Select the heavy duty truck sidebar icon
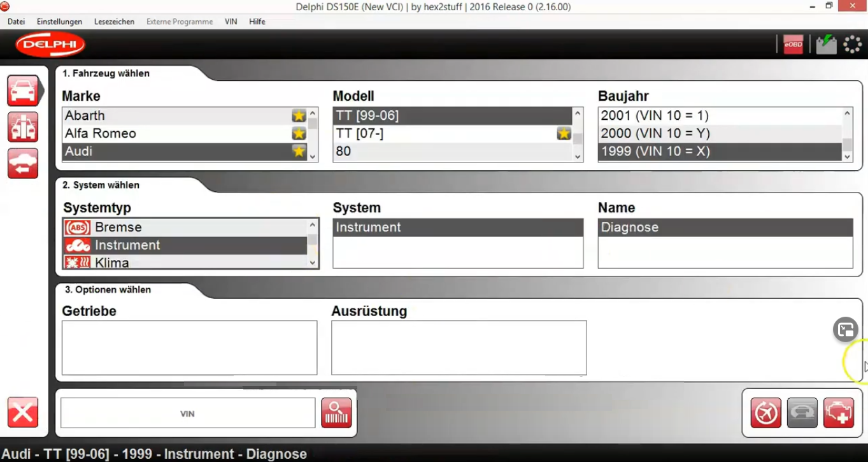 pyautogui.click(x=23, y=127)
